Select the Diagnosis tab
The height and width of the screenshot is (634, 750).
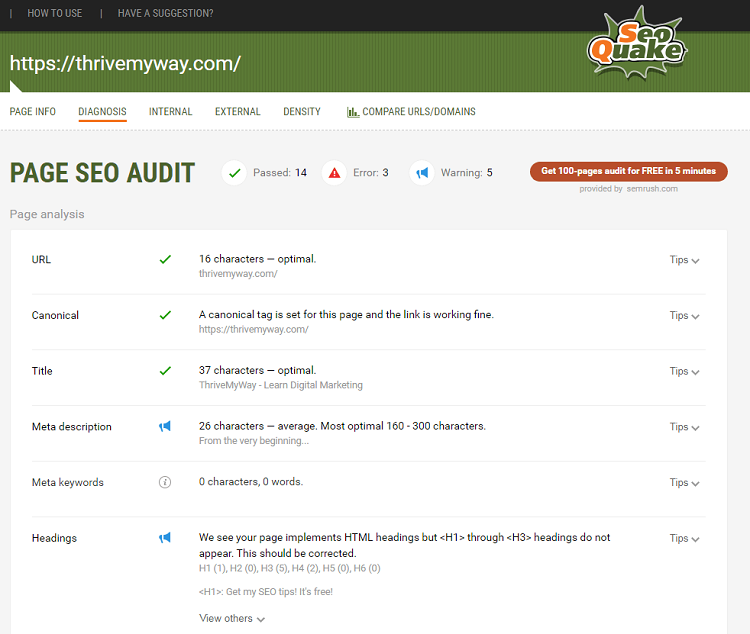102,111
